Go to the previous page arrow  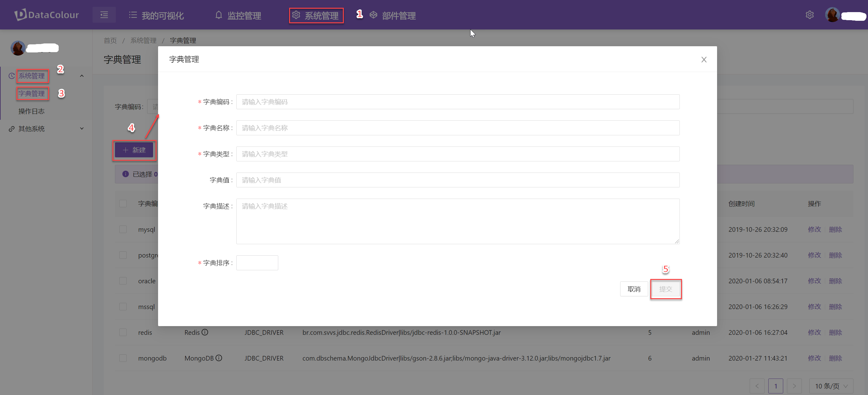(757, 386)
